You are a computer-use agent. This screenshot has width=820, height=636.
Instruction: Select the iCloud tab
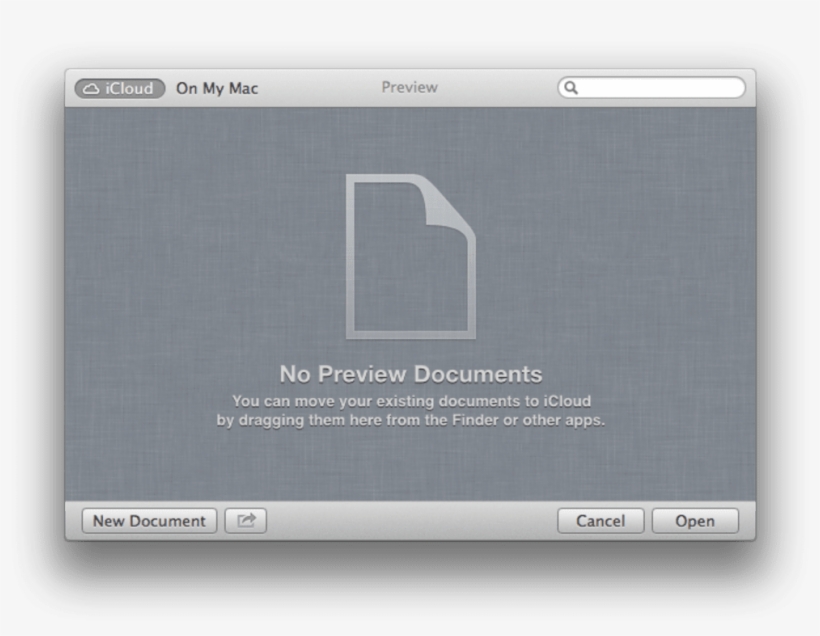click(x=120, y=88)
